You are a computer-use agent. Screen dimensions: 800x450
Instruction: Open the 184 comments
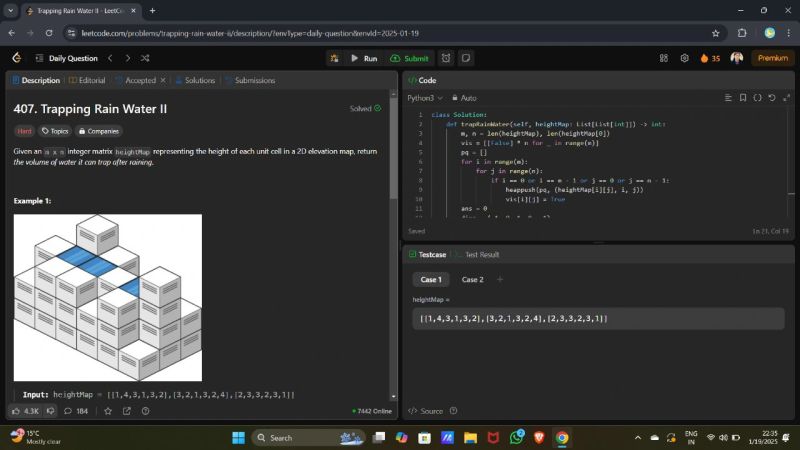[76, 411]
